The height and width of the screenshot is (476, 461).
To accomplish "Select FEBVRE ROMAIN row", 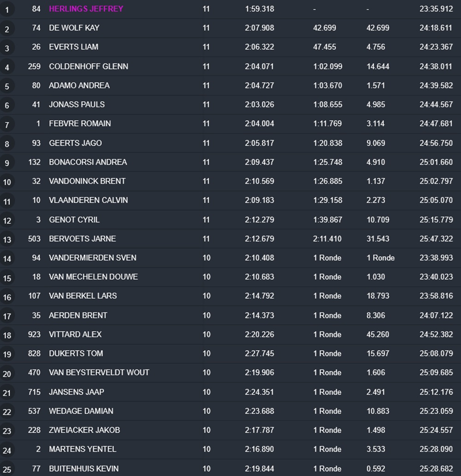I will point(230,123).
